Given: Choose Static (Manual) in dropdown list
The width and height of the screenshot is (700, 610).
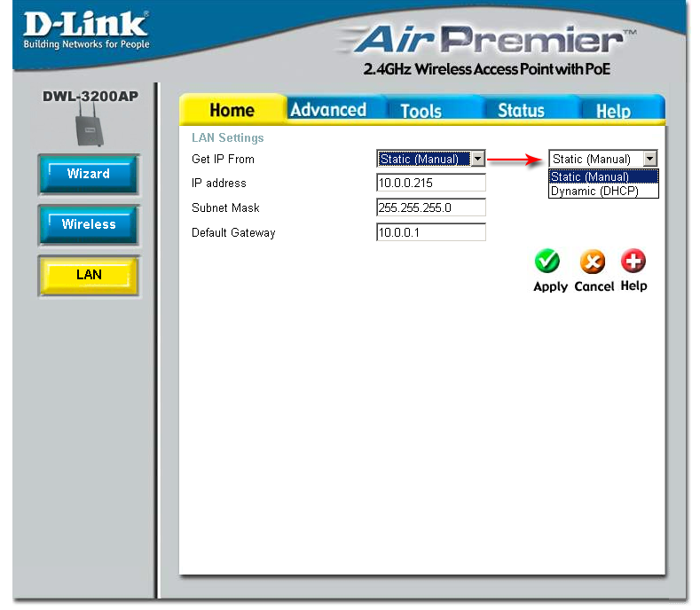Looking at the screenshot, I should pos(603,176).
